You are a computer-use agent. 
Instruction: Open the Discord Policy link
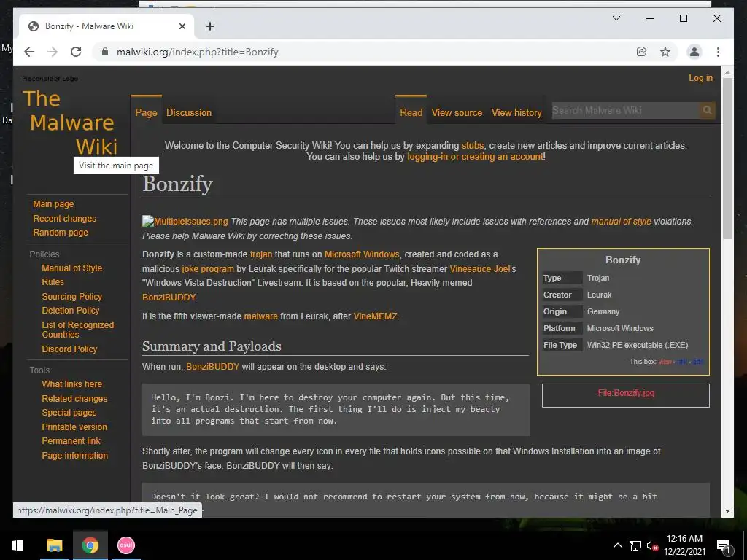(x=69, y=349)
